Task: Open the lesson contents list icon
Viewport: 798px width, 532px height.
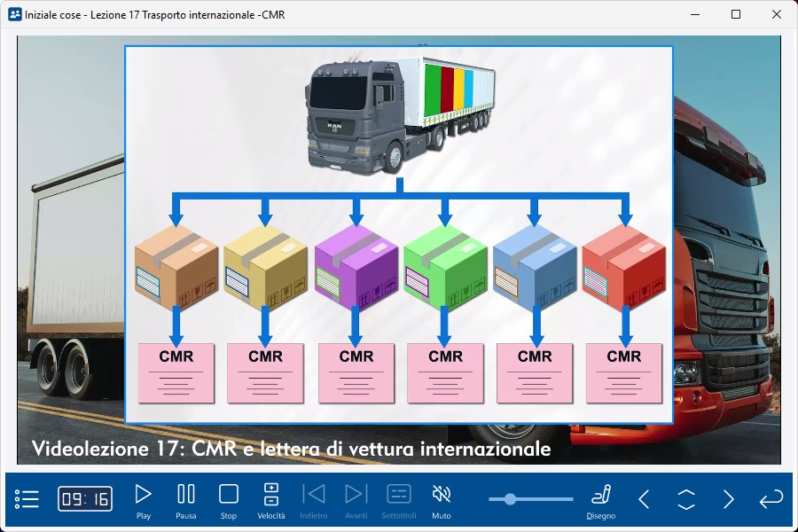Action: [x=27, y=499]
